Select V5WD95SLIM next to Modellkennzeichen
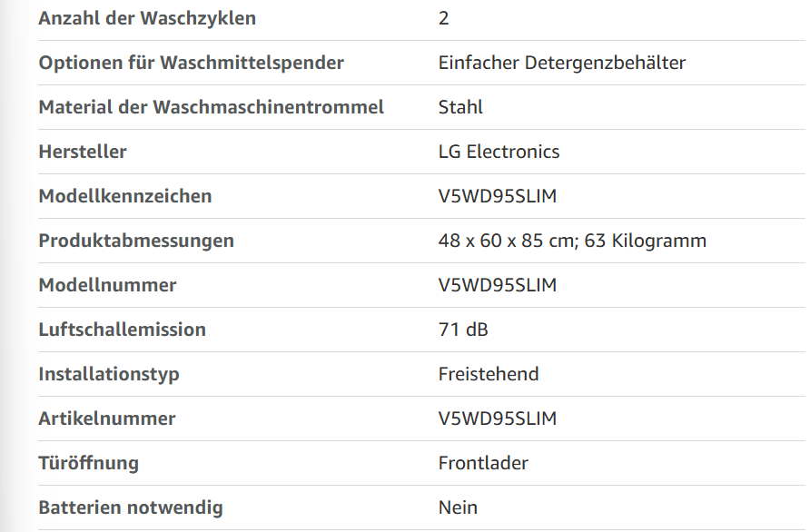 [498, 196]
